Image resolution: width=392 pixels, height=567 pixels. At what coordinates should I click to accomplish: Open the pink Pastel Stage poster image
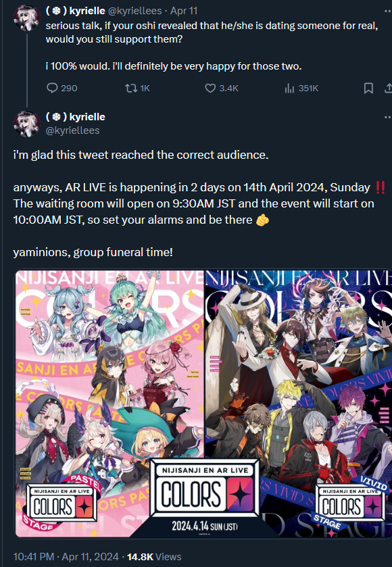click(x=109, y=403)
